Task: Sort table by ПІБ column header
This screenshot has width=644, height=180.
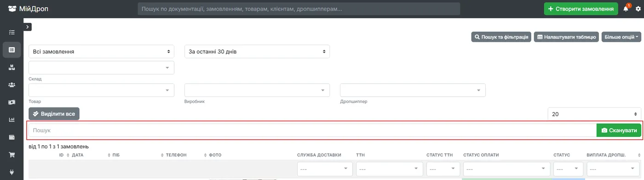Action: pyautogui.click(x=116, y=155)
